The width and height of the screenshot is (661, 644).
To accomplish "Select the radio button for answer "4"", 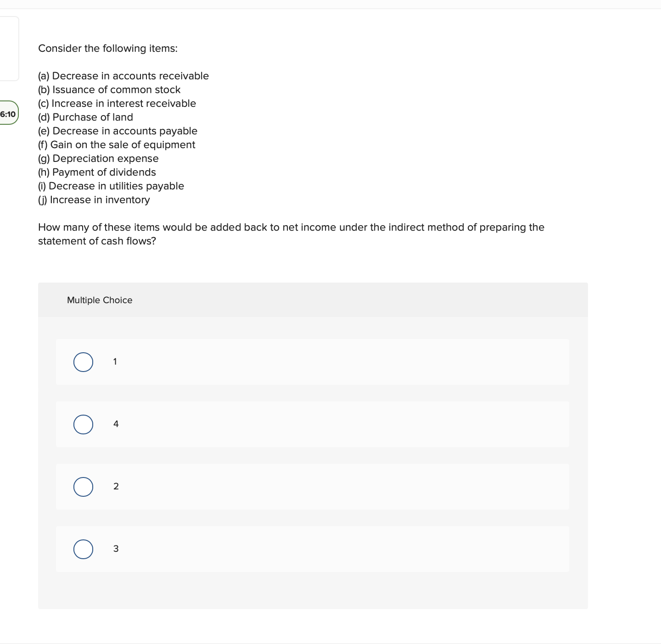I will coord(83,424).
